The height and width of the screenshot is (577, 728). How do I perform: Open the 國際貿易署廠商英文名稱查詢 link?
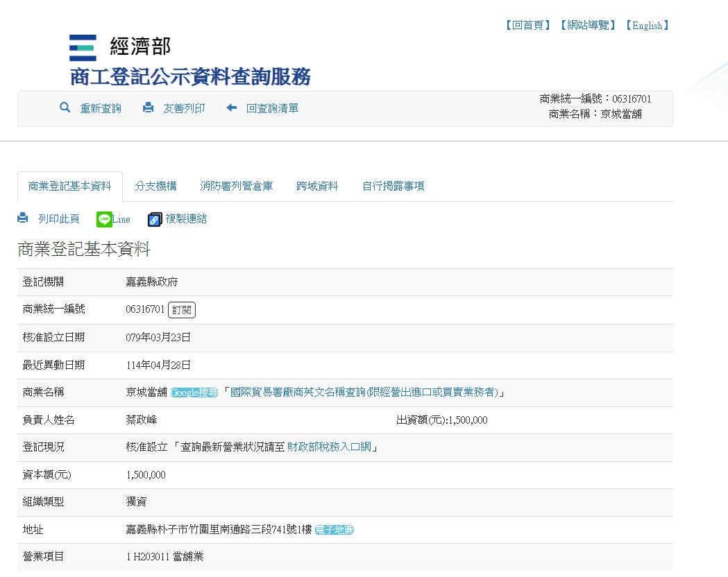click(364, 393)
